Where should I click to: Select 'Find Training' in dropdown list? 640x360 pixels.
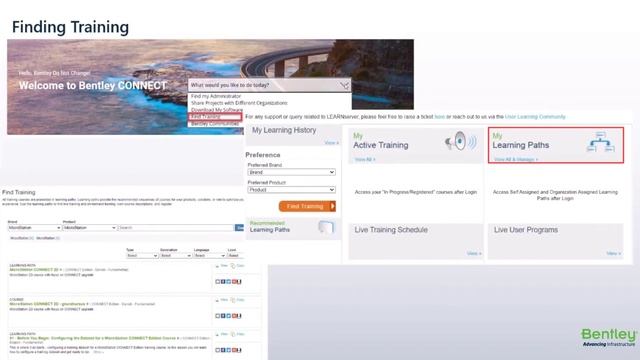tap(215, 117)
